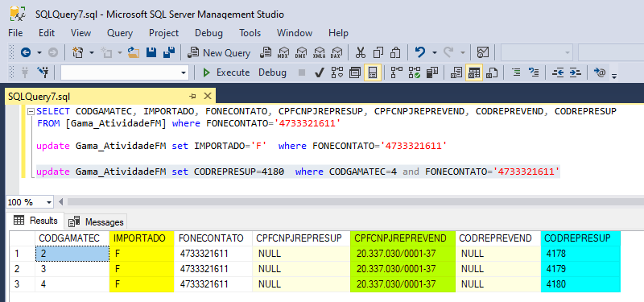644x302 pixels.
Task: Click the Debug button
Action: click(x=272, y=72)
